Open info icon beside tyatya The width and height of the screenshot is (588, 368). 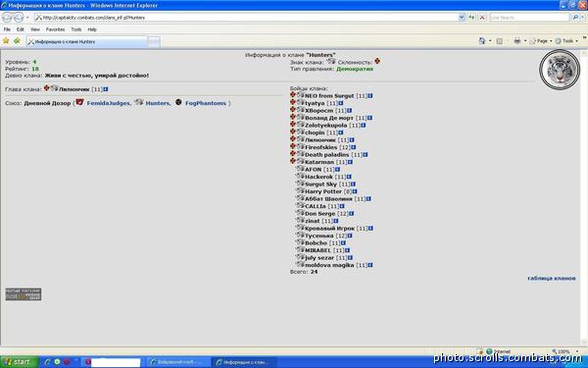click(x=341, y=103)
